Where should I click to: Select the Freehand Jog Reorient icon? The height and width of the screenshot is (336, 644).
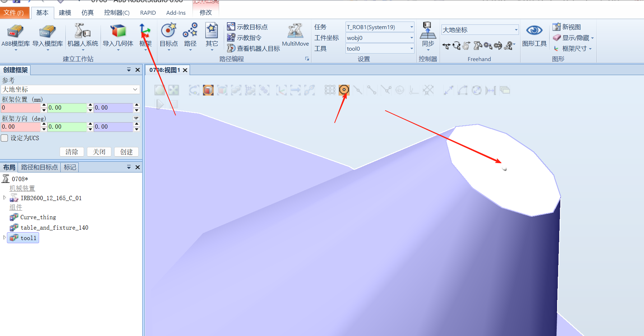point(498,46)
